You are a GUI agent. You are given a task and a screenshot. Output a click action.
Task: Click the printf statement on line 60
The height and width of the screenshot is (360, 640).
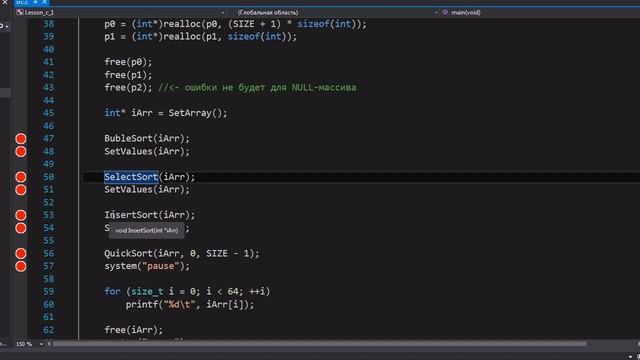click(190, 304)
